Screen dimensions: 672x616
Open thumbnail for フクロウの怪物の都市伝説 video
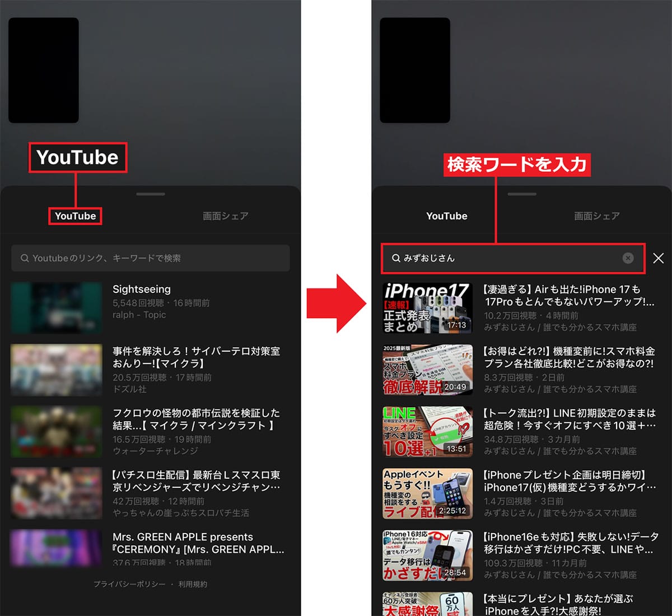tap(57, 432)
